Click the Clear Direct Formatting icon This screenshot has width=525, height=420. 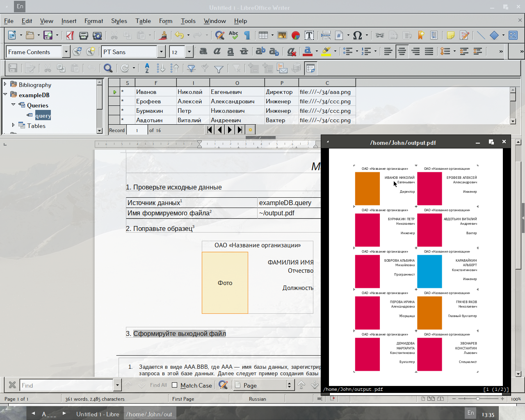pyautogui.click(x=291, y=52)
